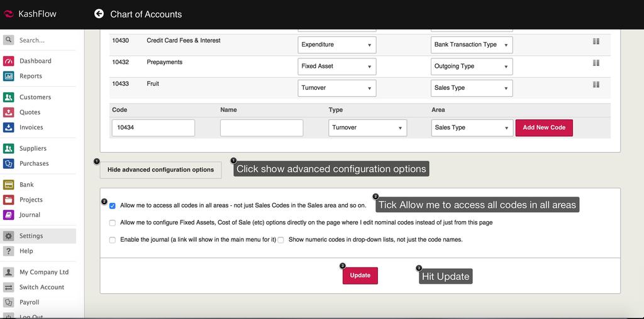Screen dimensions: 644x319
Task: Click Hide advanced configuration options button
Action: pos(160,170)
